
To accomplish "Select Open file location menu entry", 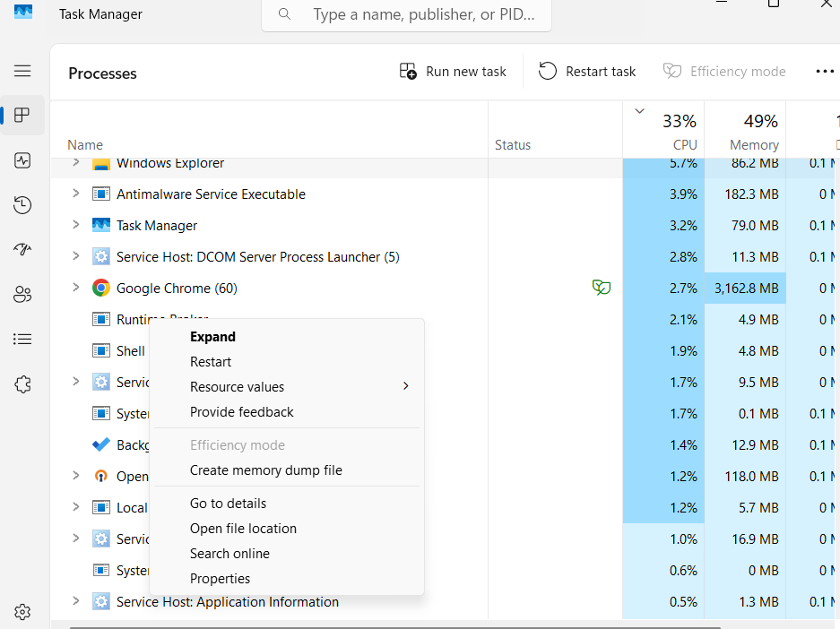I will (x=243, y=529).
